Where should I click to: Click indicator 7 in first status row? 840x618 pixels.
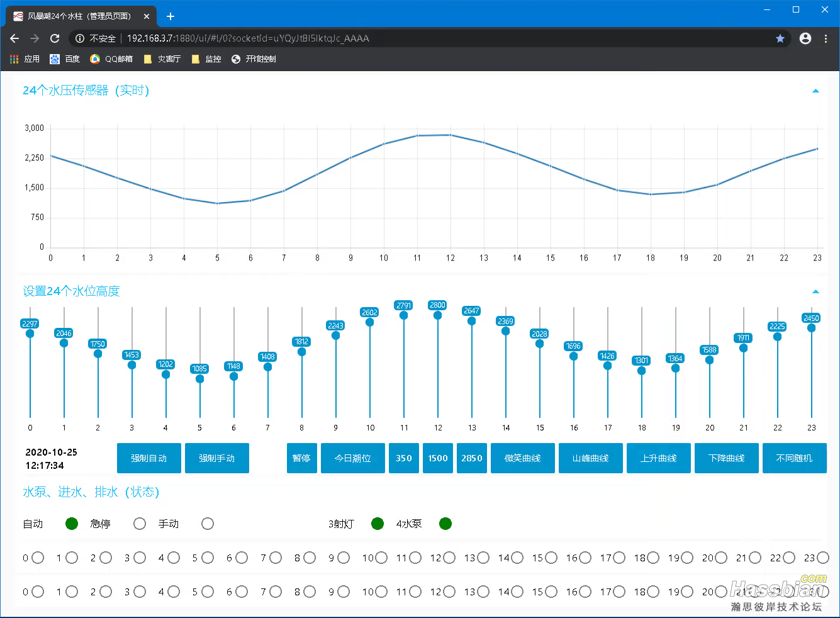point(276,558)
